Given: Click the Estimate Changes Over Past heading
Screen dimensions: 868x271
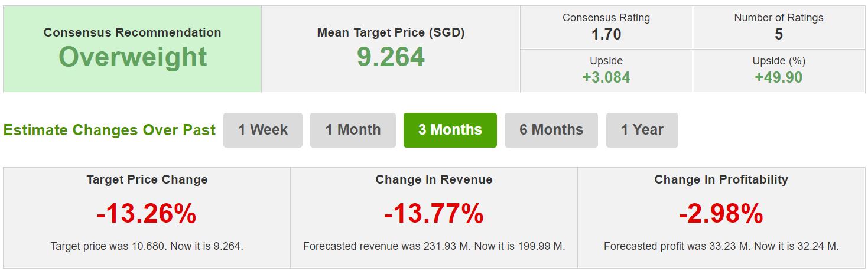Looking at the screenshot, I should 110,130.
